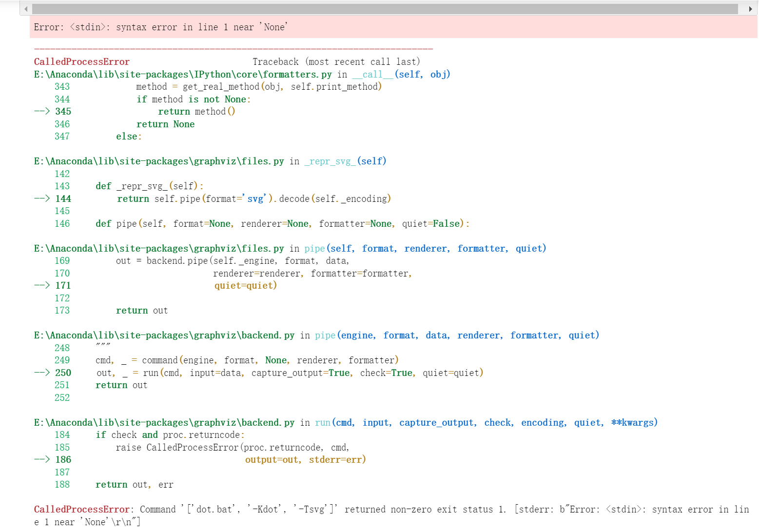The height and width of the screenshot is (532, 759).
Task: Click the red 'Error: <stdin>: syntax error' banner text
Action: 161,27
